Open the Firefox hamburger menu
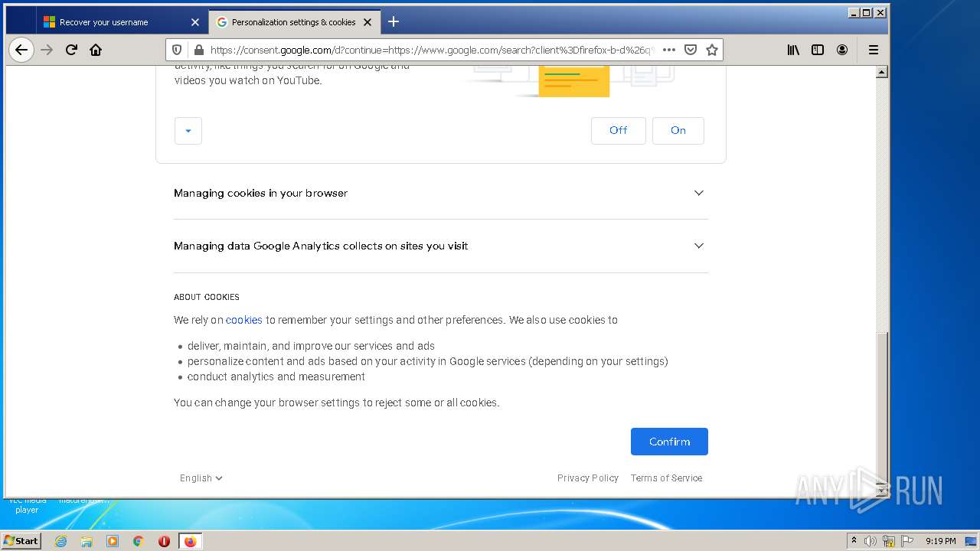The width and height of the screenshot is (980, 551). pyautogui.click(x=874, y=50)
